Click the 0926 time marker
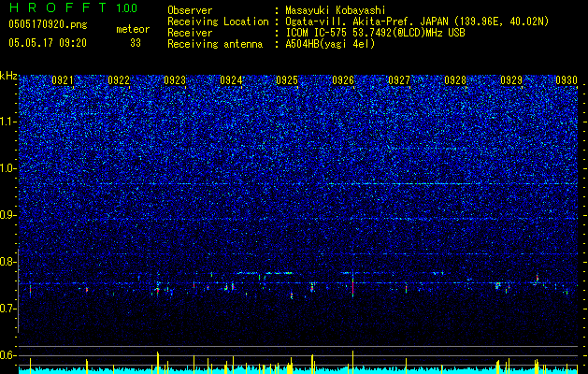 click(343, 80)
